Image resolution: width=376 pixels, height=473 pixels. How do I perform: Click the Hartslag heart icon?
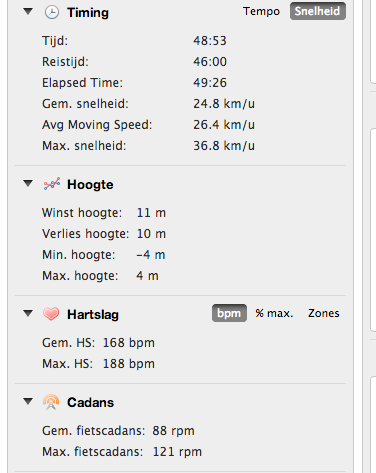51,314
